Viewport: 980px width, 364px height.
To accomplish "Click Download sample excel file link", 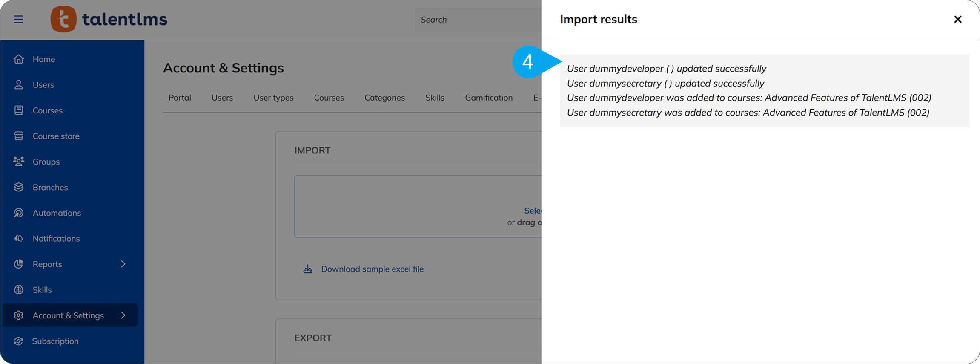I will 372,269.
